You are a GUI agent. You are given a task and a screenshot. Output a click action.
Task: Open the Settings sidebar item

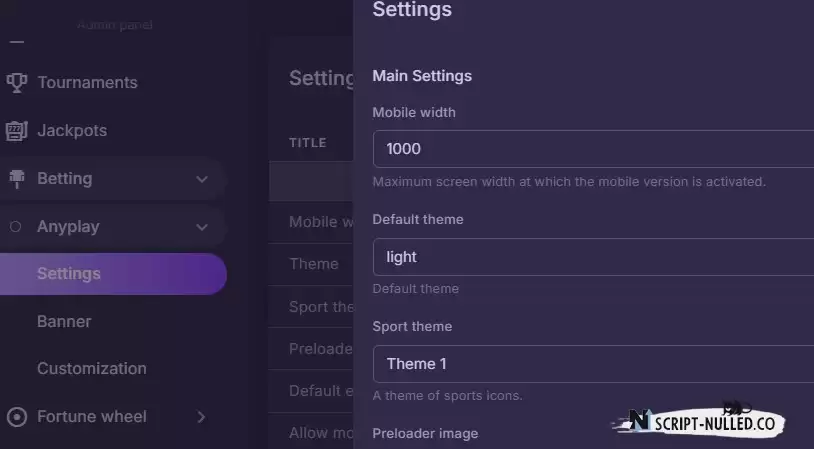[x=113, y=274]
